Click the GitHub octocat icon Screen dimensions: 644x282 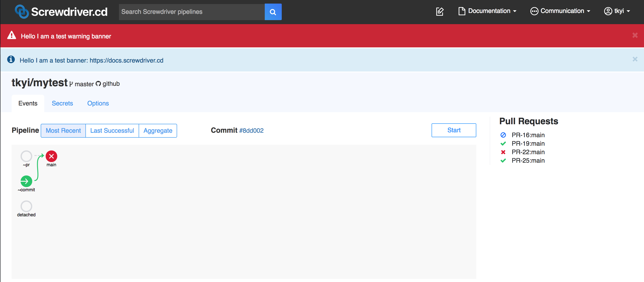tap(98, 84)
